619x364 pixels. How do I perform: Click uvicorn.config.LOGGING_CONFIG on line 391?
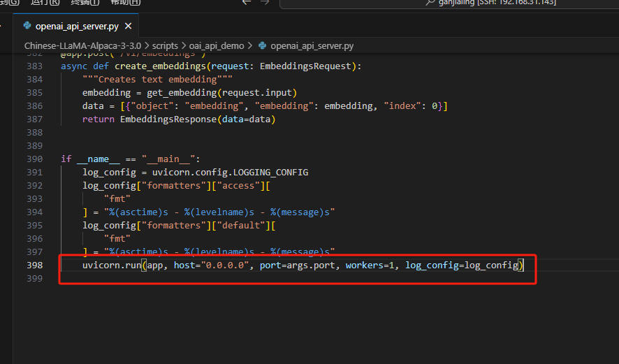coord(230,172)
